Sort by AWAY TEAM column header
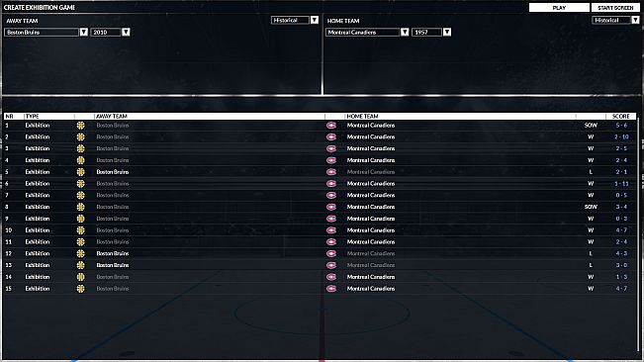Screen dimensions: 644x362 point(112,116)
